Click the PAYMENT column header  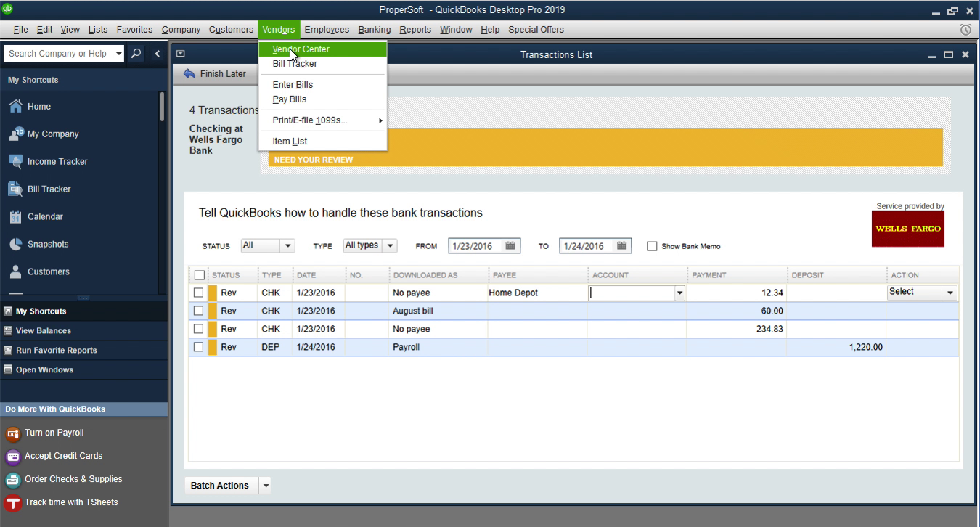pos(737,275)
